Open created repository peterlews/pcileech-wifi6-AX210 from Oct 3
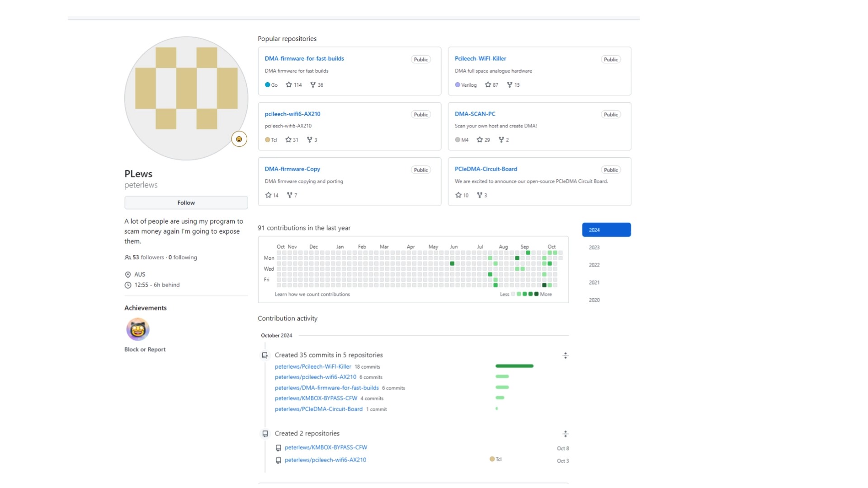 (325, 460)
